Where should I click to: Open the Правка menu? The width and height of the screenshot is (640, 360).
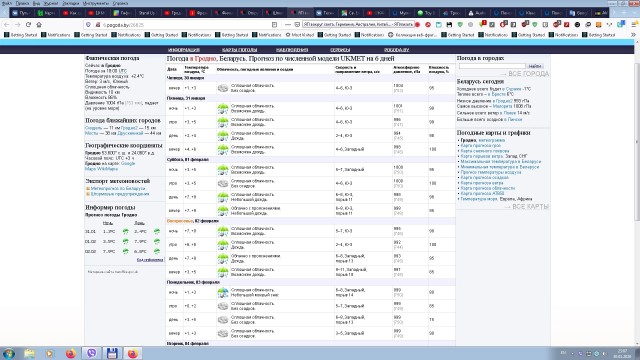(x=22, y=3)
